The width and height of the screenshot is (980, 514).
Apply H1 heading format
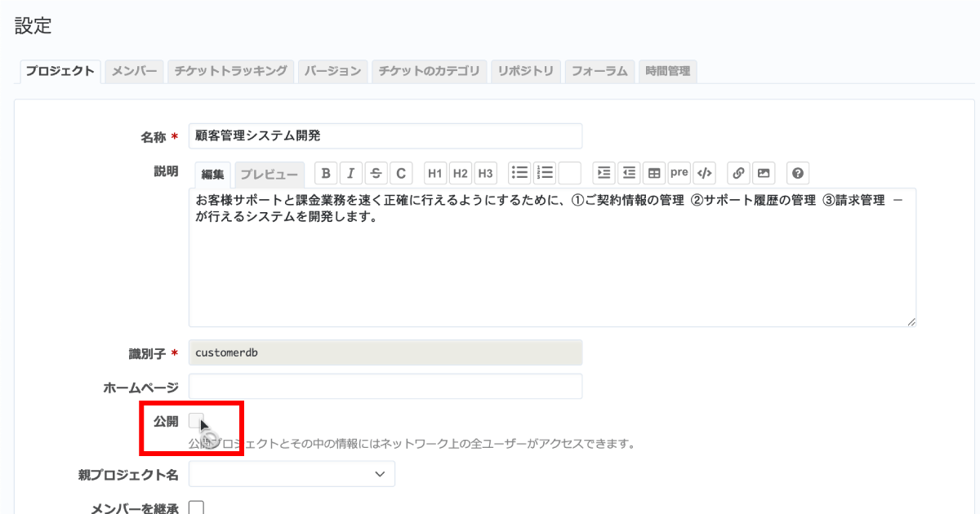coord(435,173)
